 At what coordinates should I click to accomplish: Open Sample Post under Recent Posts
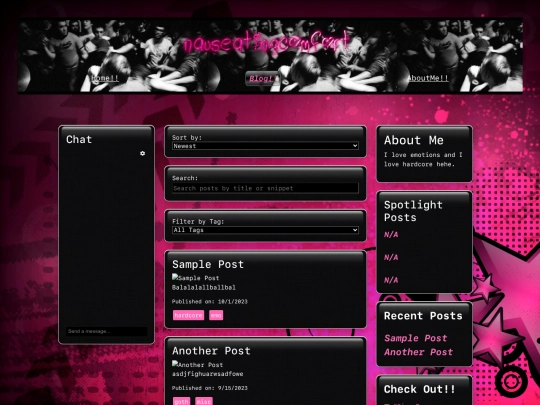click(x=416, y=338)
